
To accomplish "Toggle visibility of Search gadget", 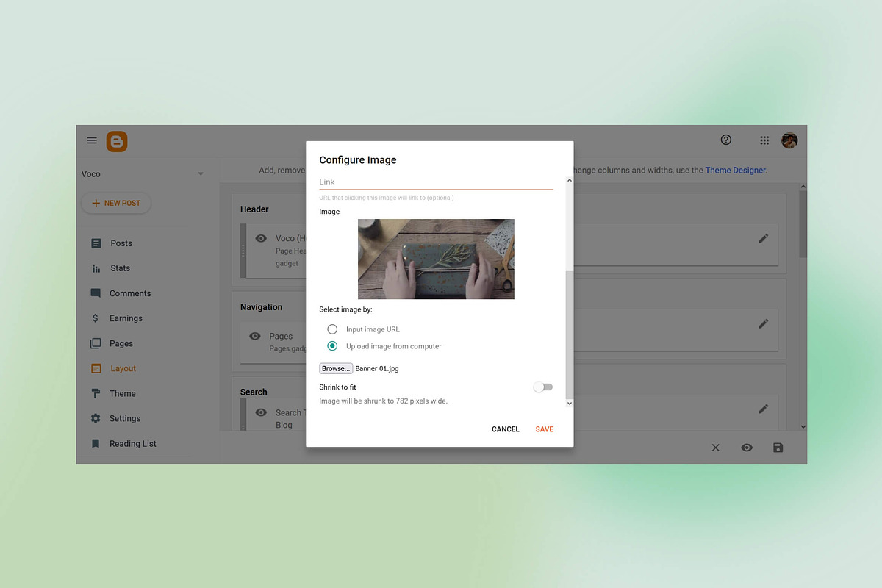I will click(x=261, y=412).
